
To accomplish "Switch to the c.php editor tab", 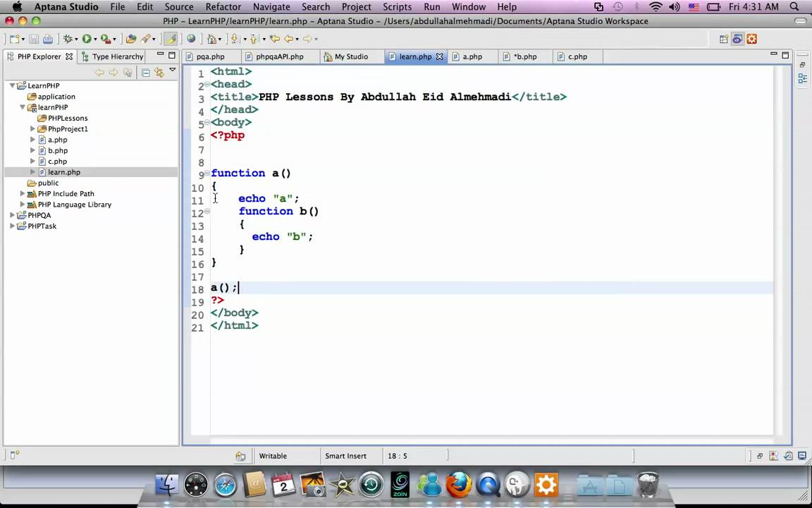I will coord(577,56).
